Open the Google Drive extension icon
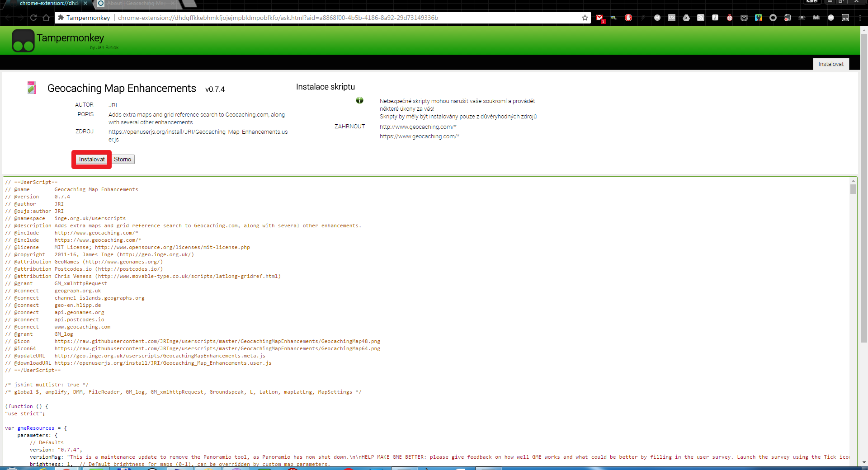 tap(686, 18)
